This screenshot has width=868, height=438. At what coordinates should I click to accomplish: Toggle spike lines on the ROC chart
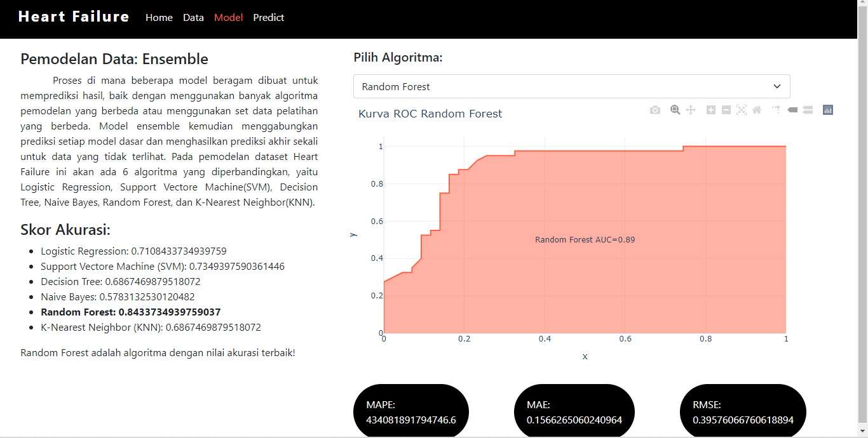tap(775, 110)
